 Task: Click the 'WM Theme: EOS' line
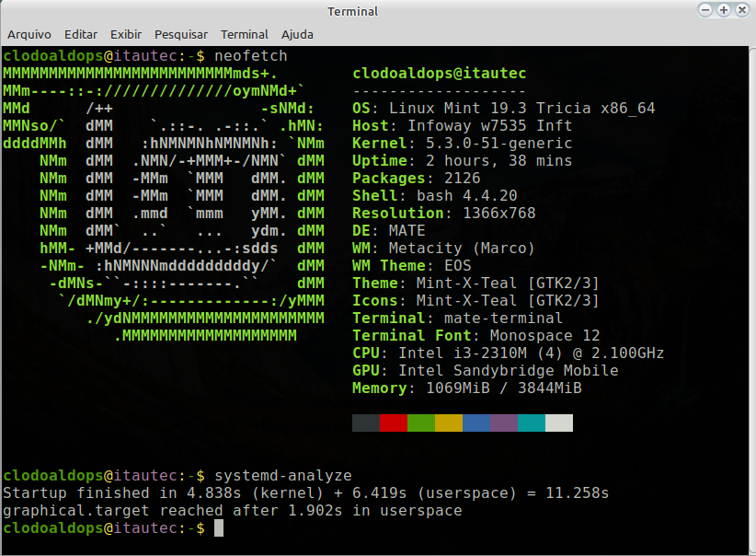coord(412,265)
